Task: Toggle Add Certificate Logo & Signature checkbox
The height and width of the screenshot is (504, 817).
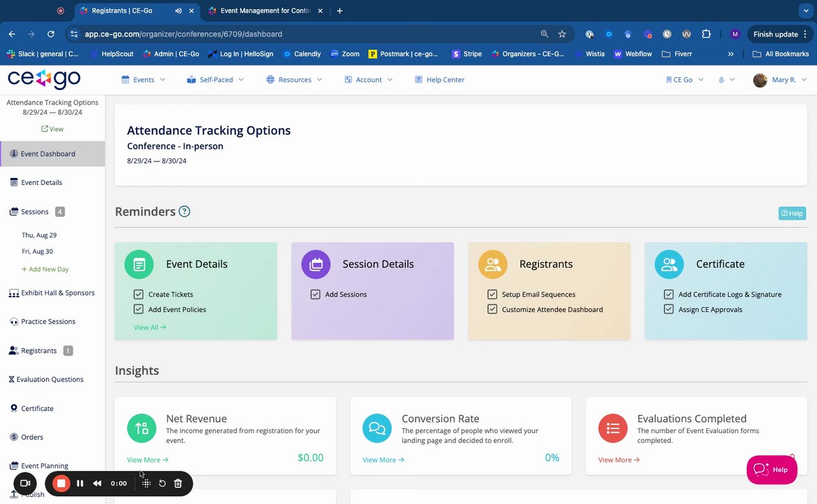Action: (x=669, y=294)
